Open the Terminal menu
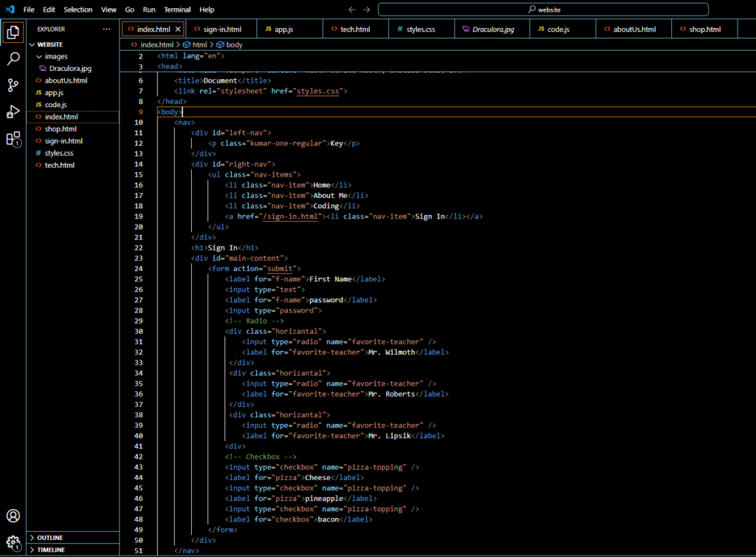This screenshot has width=756, height=557. [176, 10]
